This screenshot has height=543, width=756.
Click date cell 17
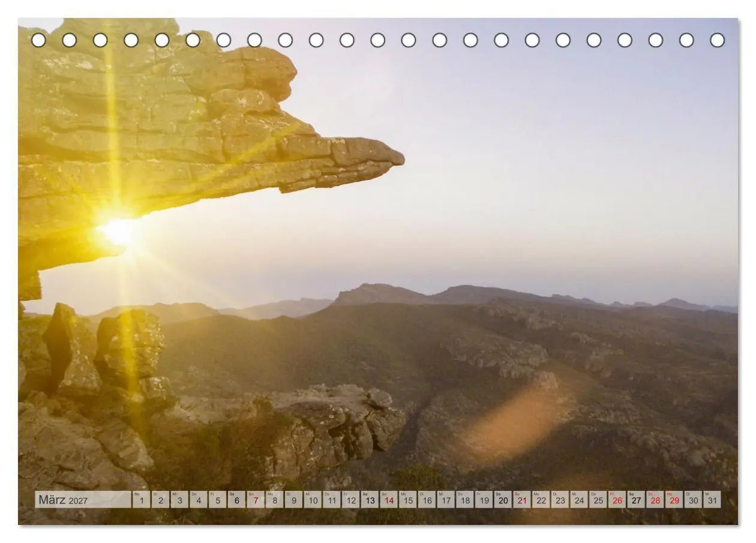coord(446,500)
